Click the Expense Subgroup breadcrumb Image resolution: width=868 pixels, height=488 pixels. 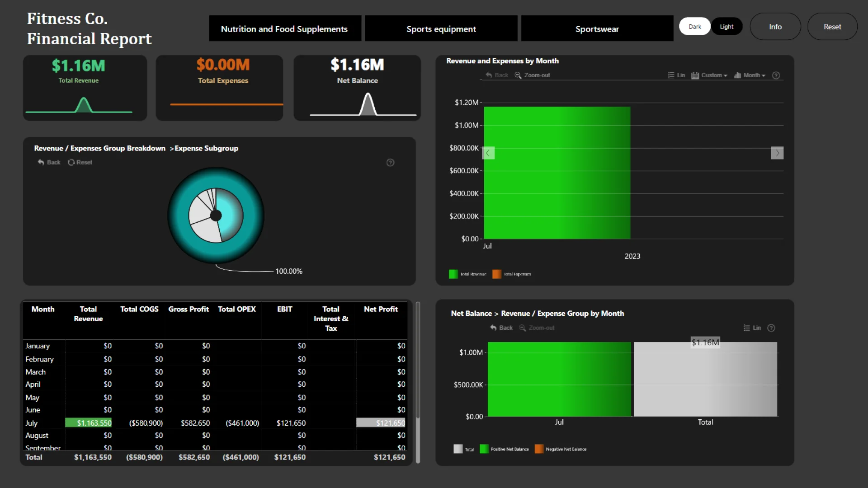206,148
